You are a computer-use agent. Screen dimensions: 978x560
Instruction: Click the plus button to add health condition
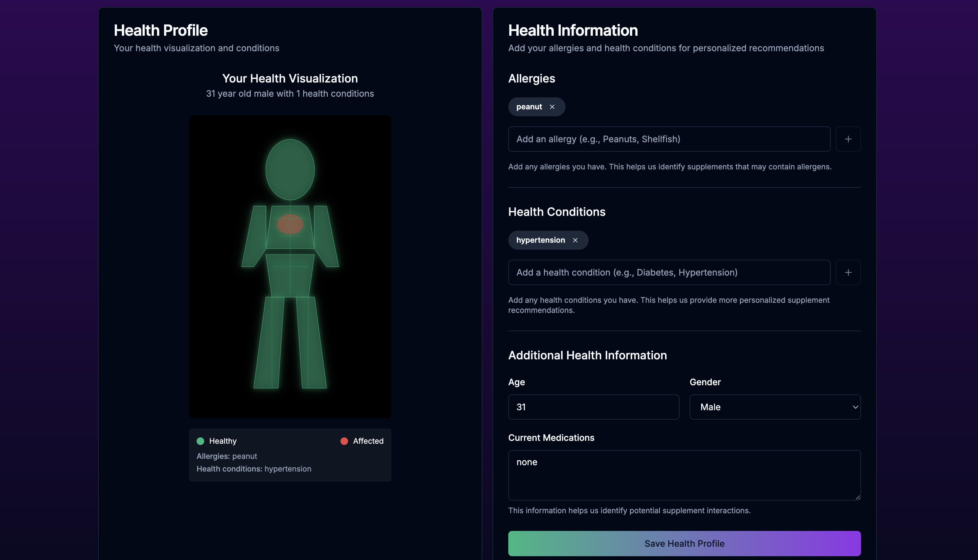(x=848, y=273)
